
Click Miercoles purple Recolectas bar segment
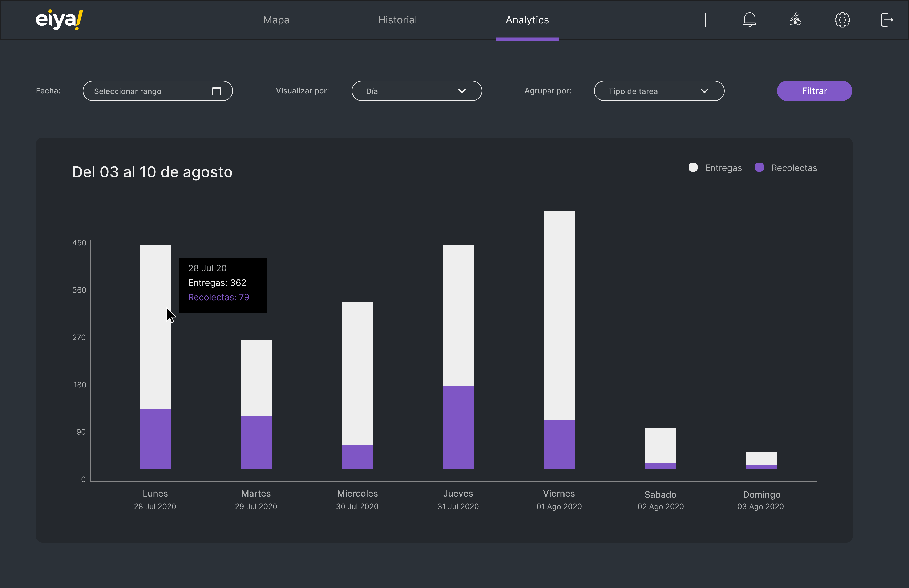click(x=357, y=457)
